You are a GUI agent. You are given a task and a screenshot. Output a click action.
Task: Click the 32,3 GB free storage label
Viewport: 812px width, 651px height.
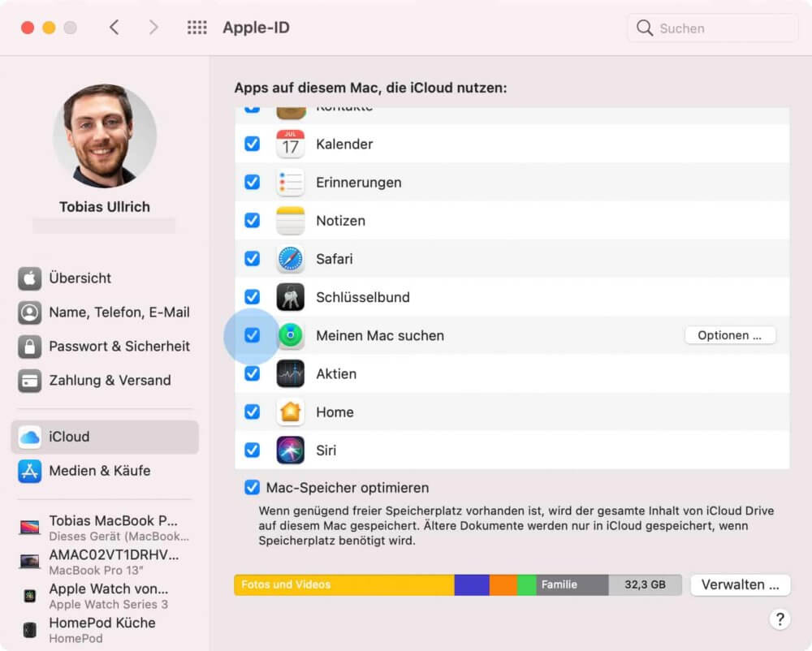coord(645,584)
